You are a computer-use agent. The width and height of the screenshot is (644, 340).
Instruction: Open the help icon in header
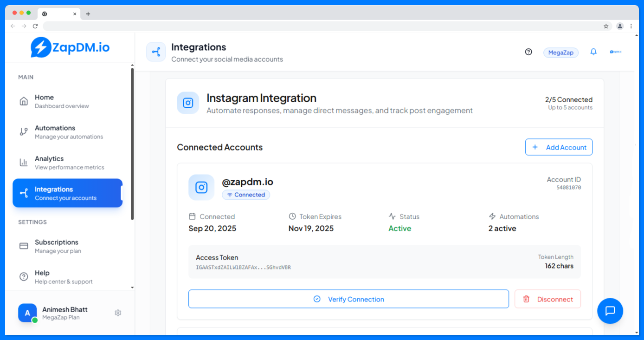[x=528, y=52]
